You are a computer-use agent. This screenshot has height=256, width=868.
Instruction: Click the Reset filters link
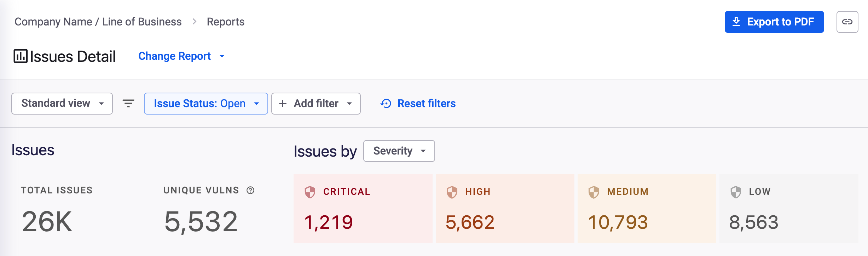pyautogui.click(x=418, y=103)
